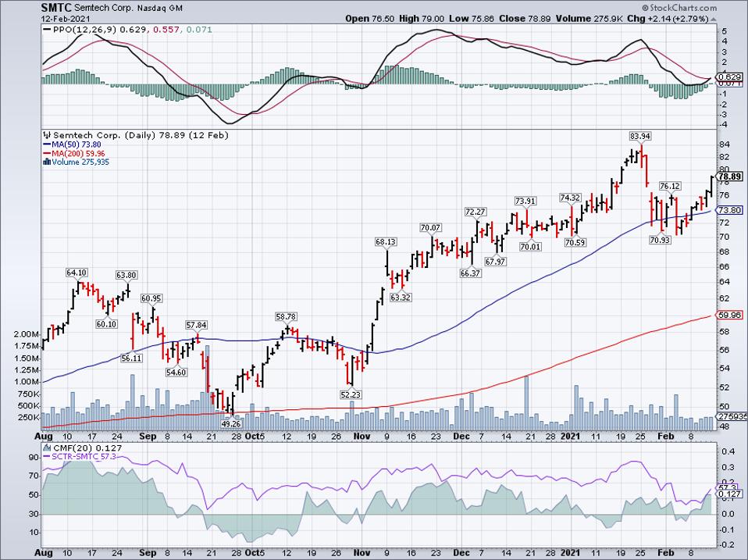The height and width of the screenshot is (560, 748).
Task: Click the Close 78.89 value in the header
Action: point(525,19)
